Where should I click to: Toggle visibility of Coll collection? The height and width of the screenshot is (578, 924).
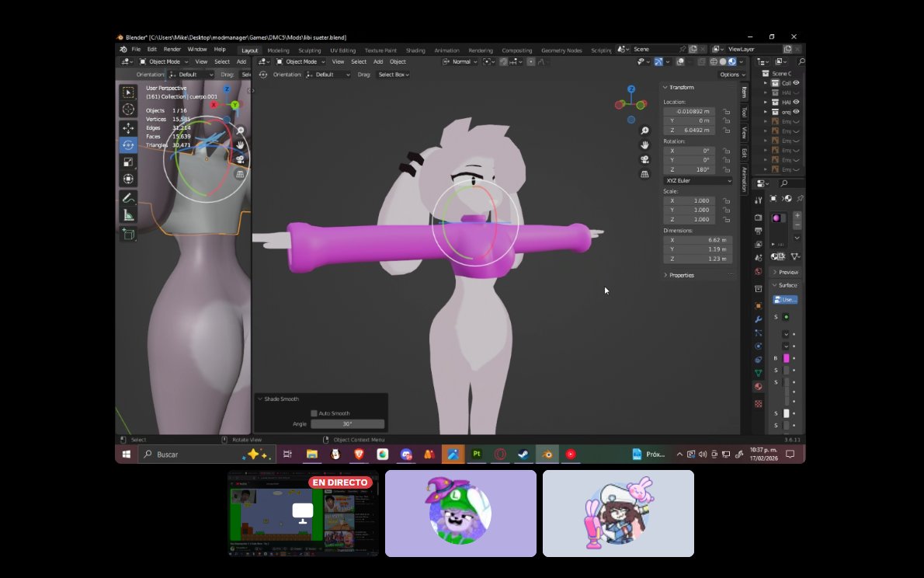[796, 83]
